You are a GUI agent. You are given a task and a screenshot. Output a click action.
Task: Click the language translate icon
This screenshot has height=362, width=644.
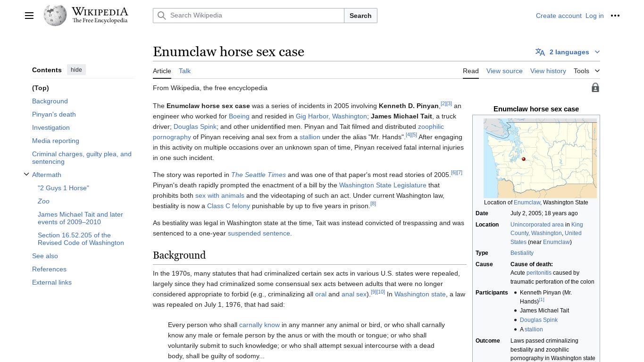[540, 52]
